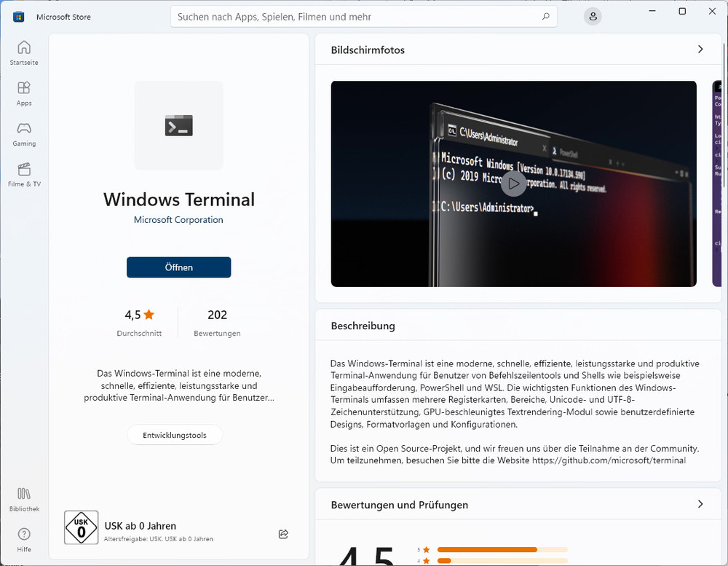
Task: Click the Microsoft Store logo icon
Action: pyautogui.click(x=19, y=17)
